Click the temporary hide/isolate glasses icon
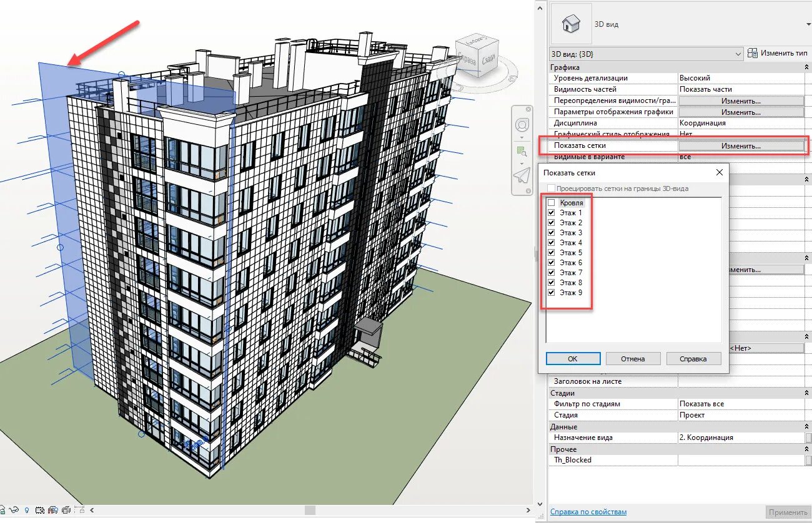Image resolution: width=812 pixels, height=523 pixels. coord(14,509)
